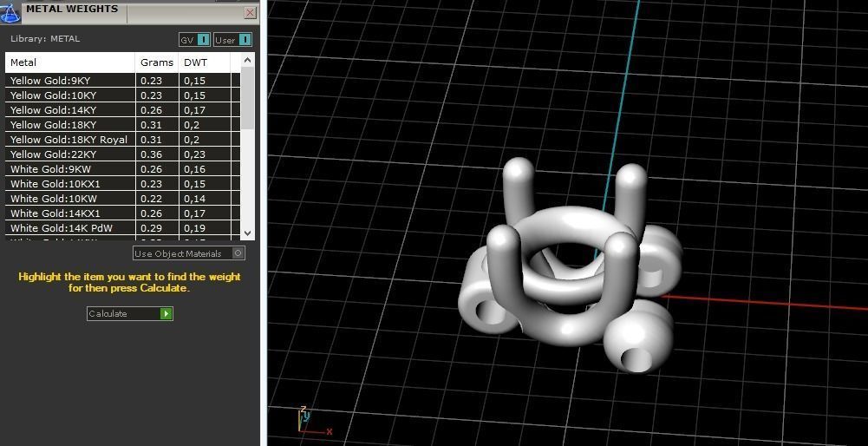Click DWT value 0,15 for White Gold:10KX1
Image resolution: width=868 pixels, height=446 pixels.
pos(195,185)
